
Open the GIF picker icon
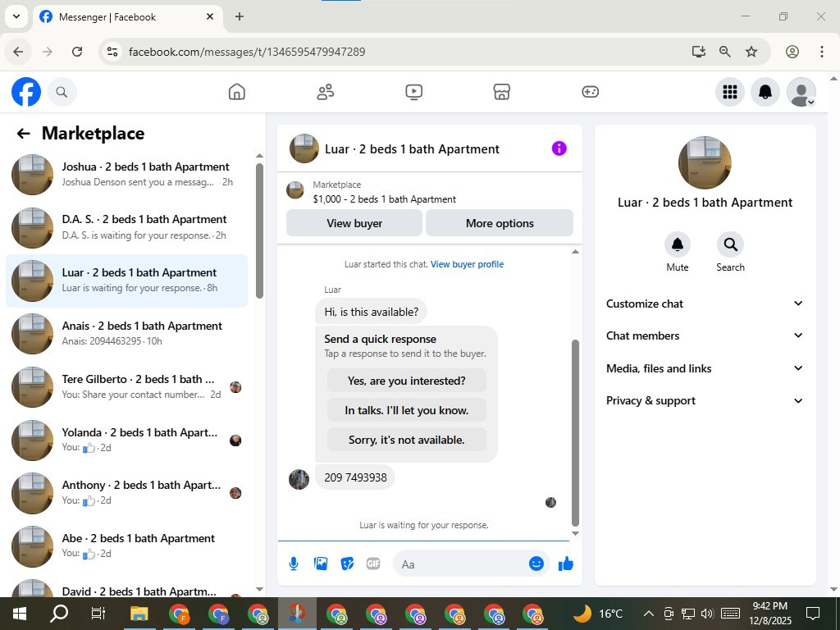(373, 564)
